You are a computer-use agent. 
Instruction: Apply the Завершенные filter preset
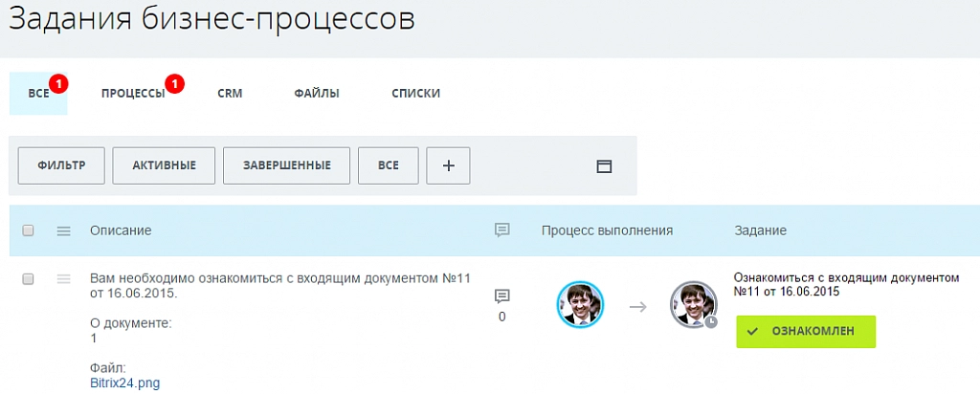click(286, 165)
